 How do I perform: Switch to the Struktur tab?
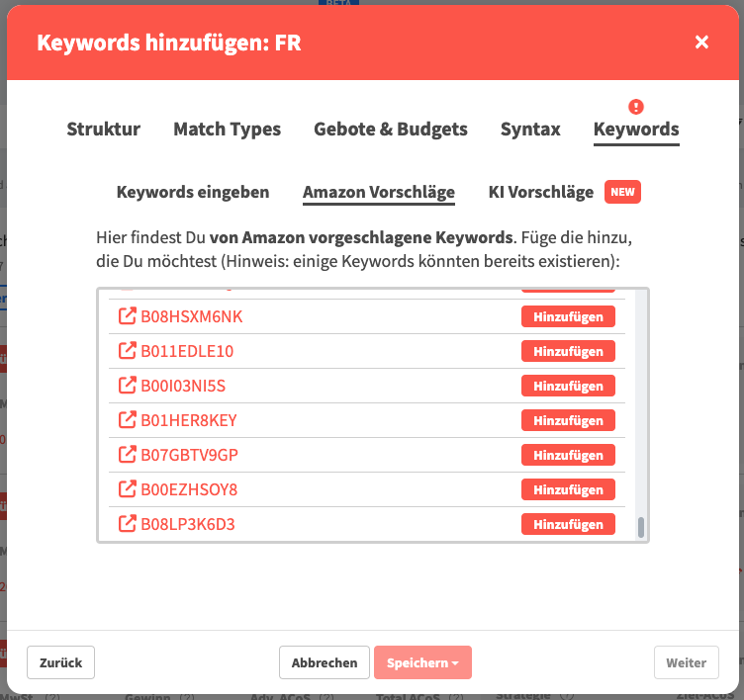pos(103,129)
